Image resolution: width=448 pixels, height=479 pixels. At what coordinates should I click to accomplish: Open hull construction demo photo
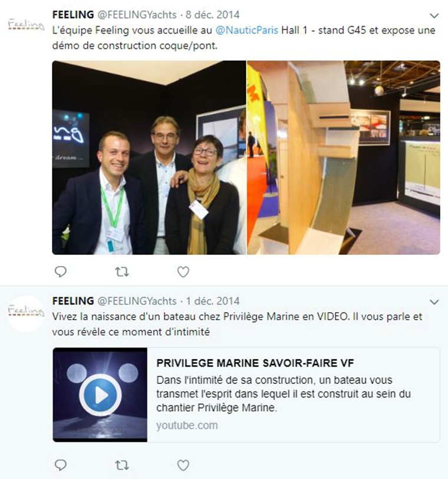point(344,158)
